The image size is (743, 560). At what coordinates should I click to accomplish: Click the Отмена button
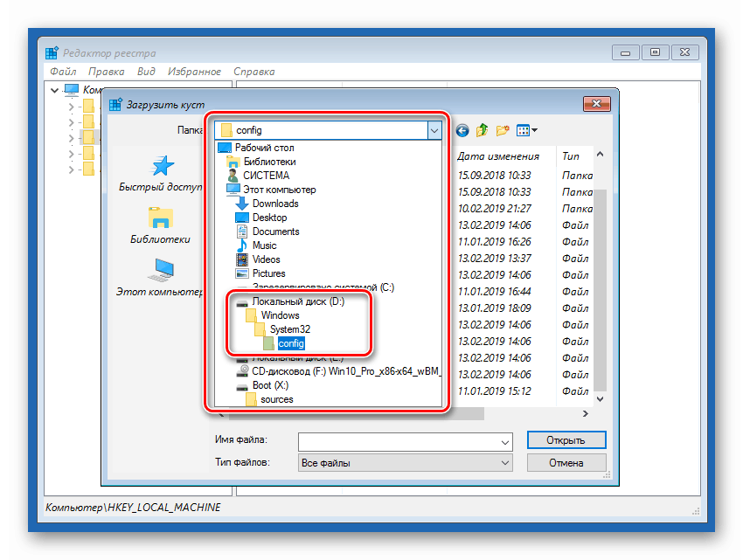[x=566, y=463]
